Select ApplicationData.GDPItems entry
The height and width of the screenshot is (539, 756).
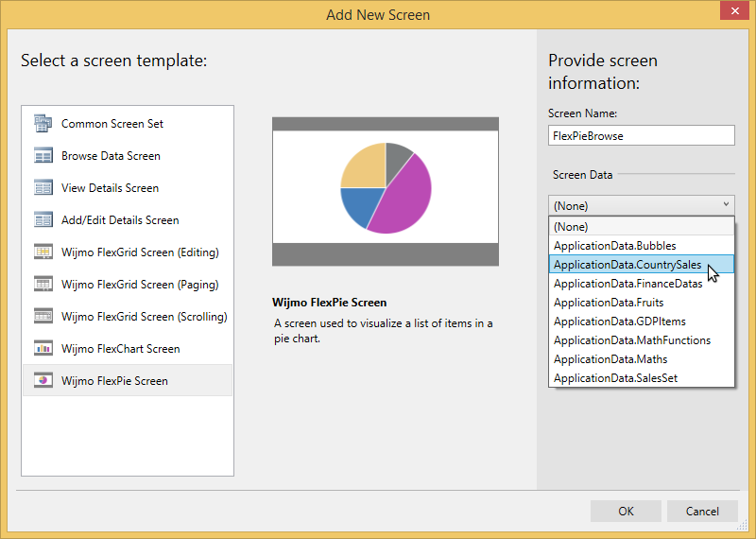pyautogui.click(x=619, y=322)
